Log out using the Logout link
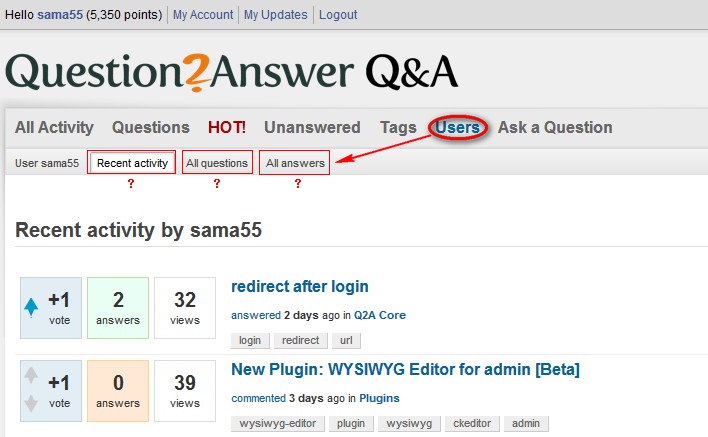The image size is (708, 437). pyautogui.click(x=338, y=15)
